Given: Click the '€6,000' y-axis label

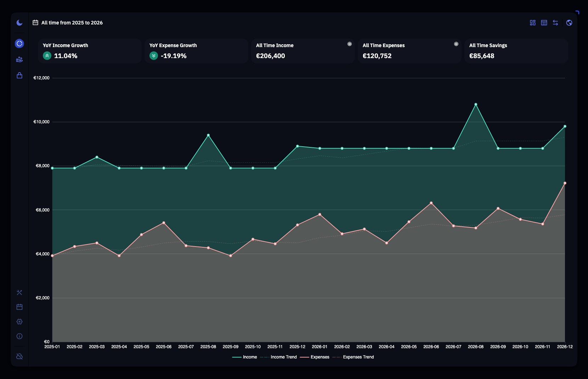Looking at the screenshot, I should pyautogui.click(x=43, y=210).
